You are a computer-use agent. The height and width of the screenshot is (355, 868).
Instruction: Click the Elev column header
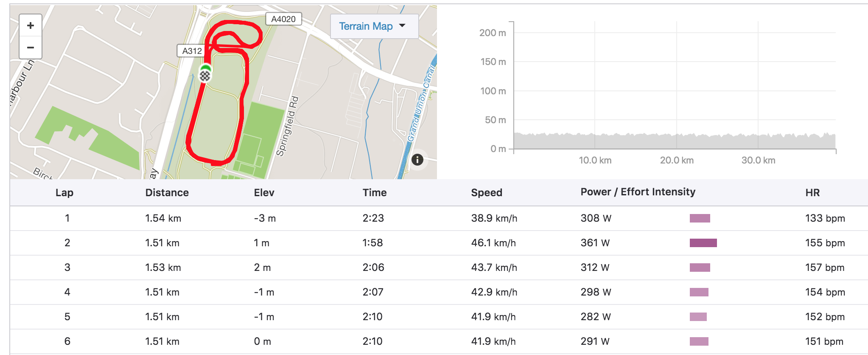(x=264, y=193)
